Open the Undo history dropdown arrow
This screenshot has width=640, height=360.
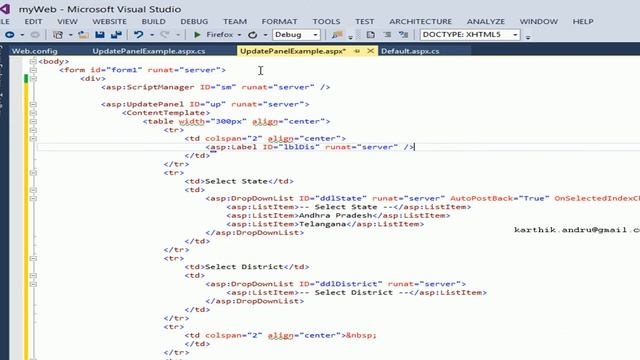point(151,35)
